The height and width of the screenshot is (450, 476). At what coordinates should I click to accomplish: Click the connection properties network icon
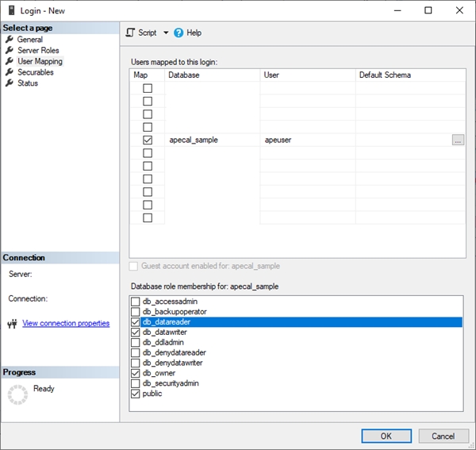tap(12, 324)
